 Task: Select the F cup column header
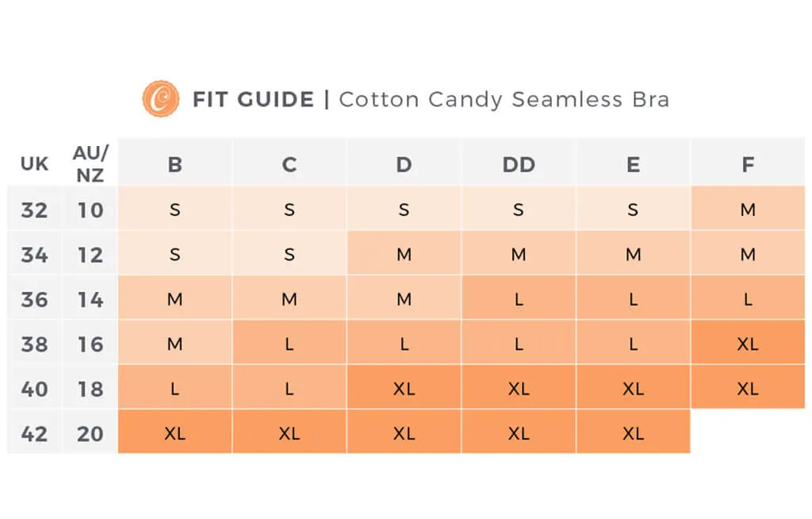click(x=748, y=164)
